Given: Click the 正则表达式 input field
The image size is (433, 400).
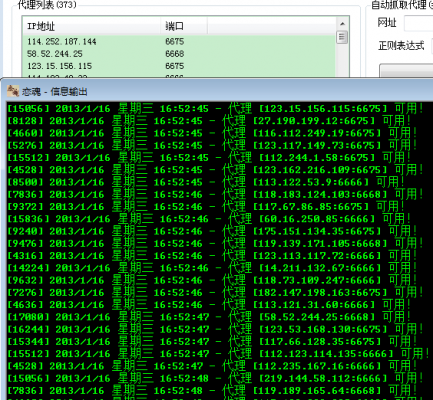Looking at the screenshot, I should pos(432,46).
